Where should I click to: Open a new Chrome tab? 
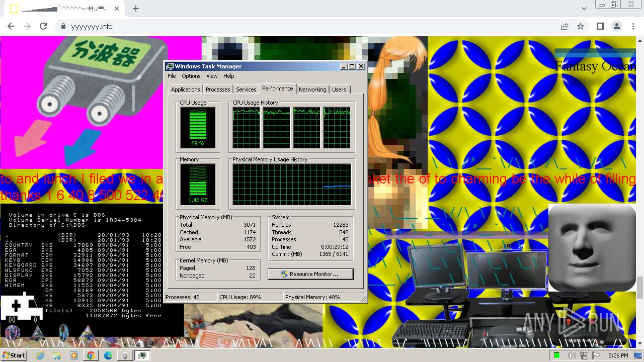pos(136,9)
